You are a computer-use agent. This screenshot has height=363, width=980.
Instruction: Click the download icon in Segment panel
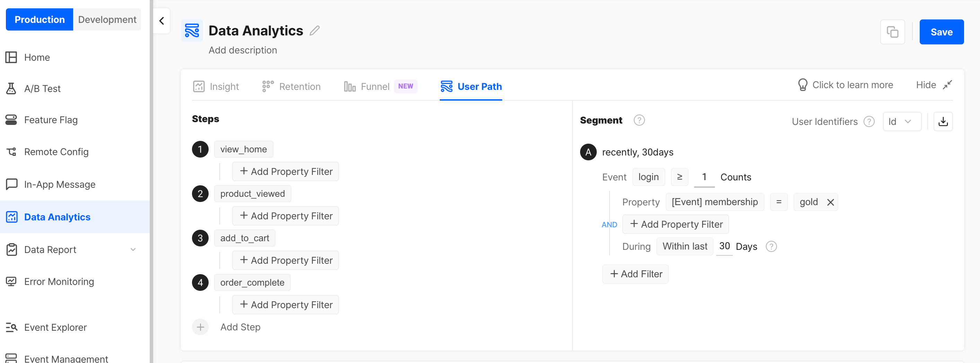943,121
